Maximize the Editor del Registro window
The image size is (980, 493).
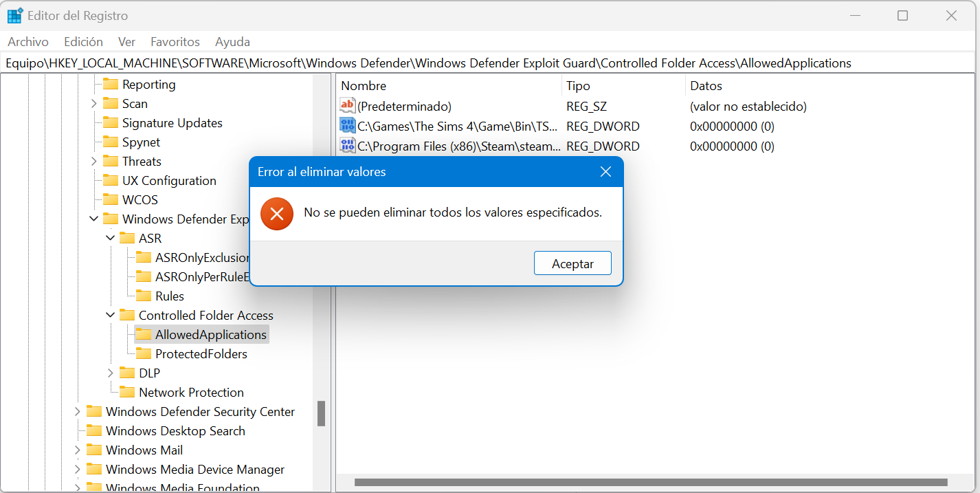902,16
